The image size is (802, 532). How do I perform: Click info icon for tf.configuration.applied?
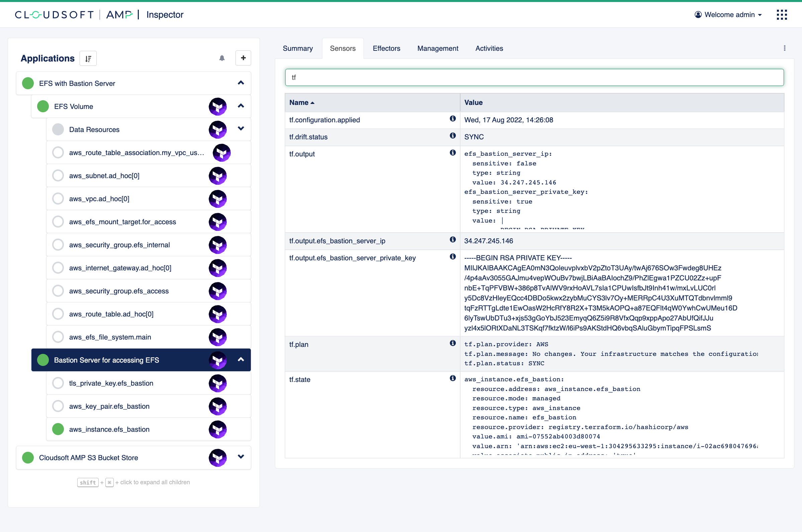[x=453, y=118]
